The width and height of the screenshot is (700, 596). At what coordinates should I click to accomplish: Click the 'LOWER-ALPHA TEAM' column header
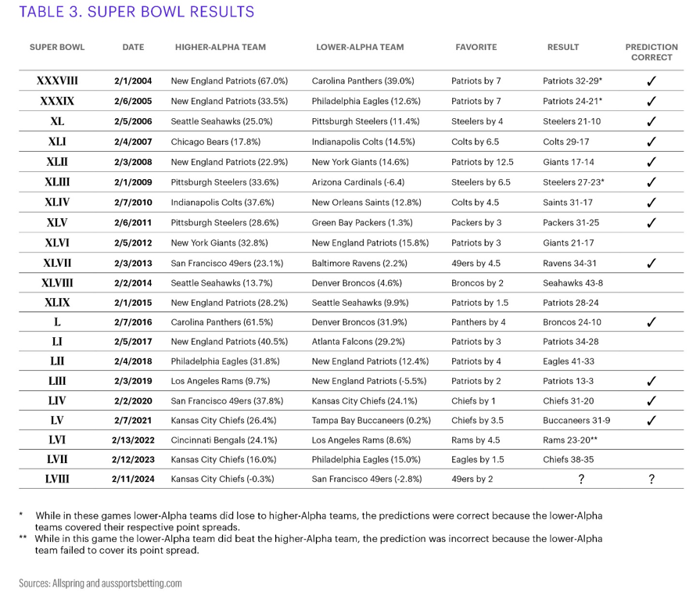click(x=360, y=48)
